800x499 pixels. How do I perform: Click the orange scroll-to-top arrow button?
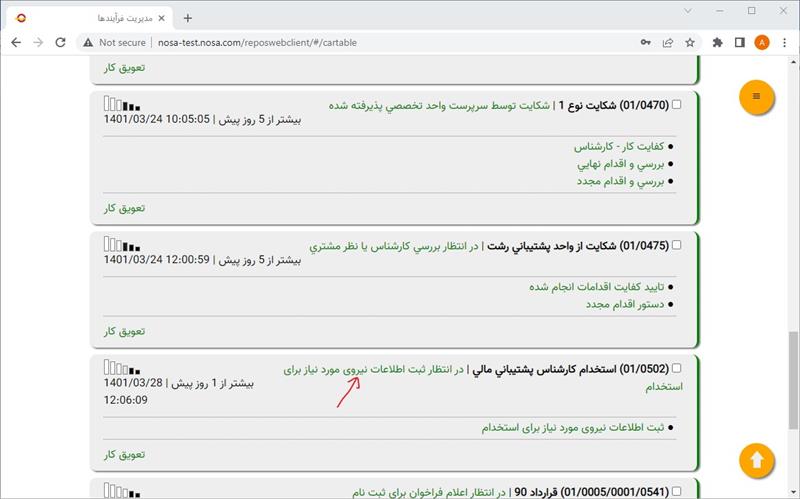(x=756, y=461)
